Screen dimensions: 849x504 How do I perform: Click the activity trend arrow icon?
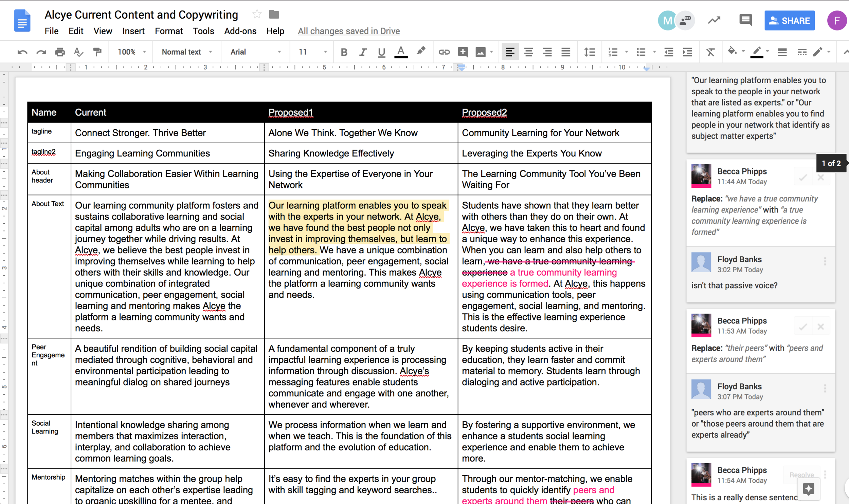714,20
